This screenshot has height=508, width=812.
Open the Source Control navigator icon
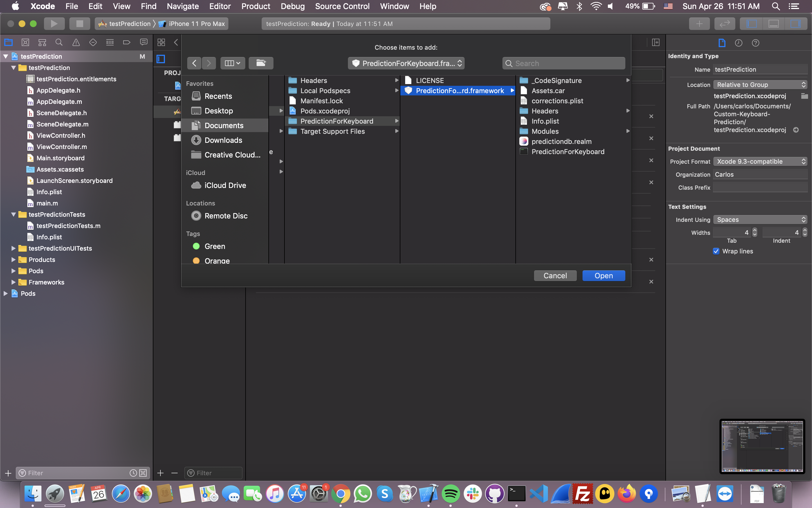25,42
